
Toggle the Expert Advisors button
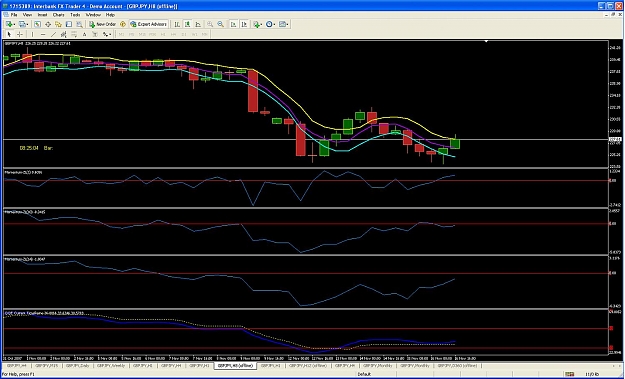click(149, 24)
